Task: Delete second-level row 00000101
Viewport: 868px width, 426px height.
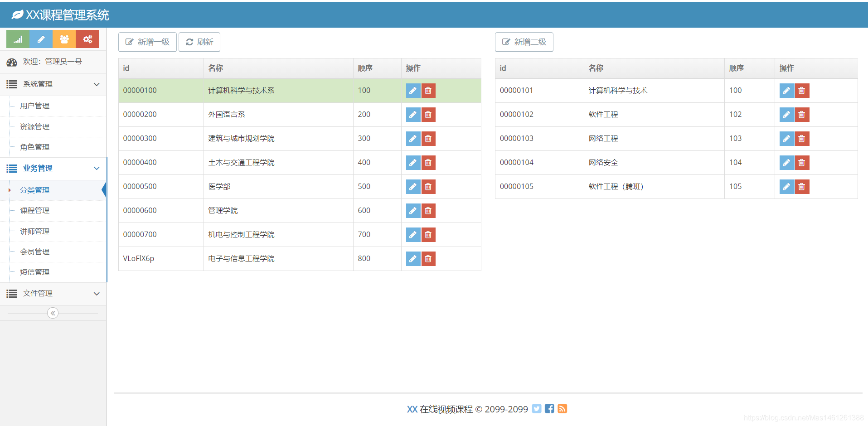Action: click(802, 91)
